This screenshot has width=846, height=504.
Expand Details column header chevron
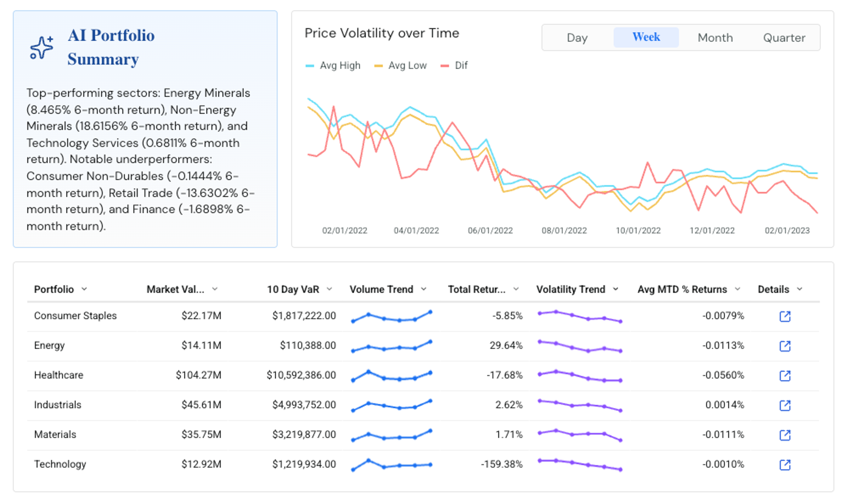(x=800, y=289)
